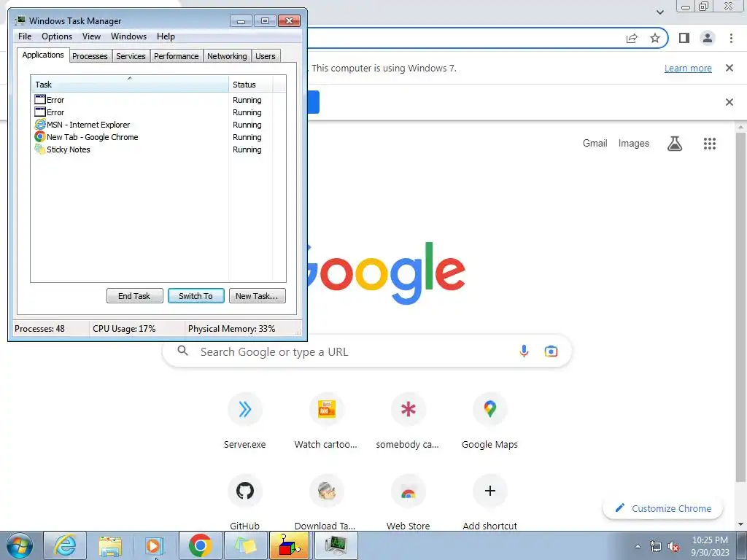Click the muted volume tray icon

point(673,547)
